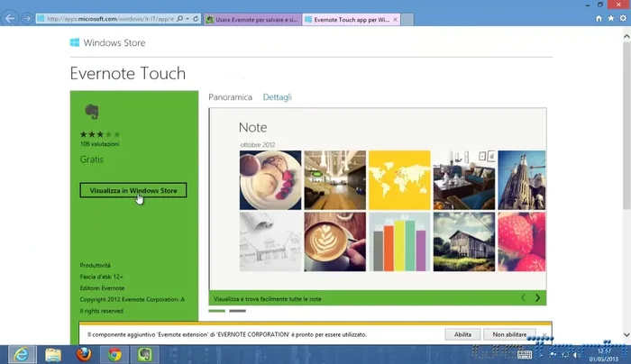Click the Windows Store header text
This screenshot has height=364, width=631.
pos(114,42)
